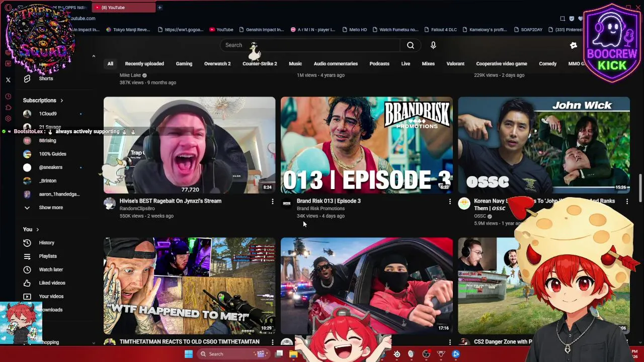Open options menu for Brand Risk 013 video

(450, 202)
